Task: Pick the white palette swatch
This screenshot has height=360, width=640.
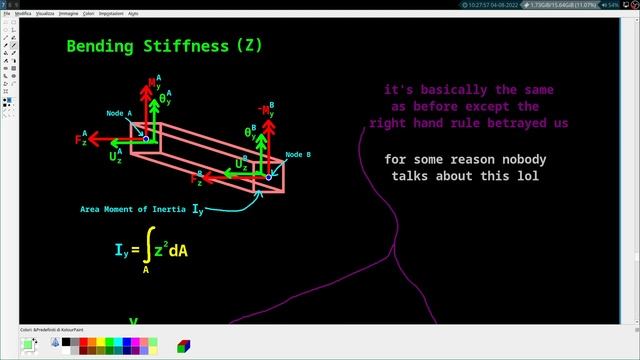Action: click(66, 350)
